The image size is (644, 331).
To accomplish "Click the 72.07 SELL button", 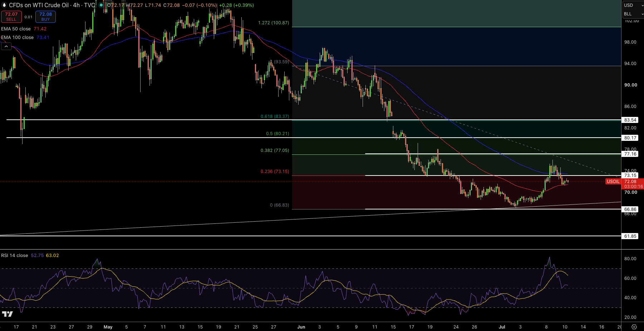I will coord(11,16).
